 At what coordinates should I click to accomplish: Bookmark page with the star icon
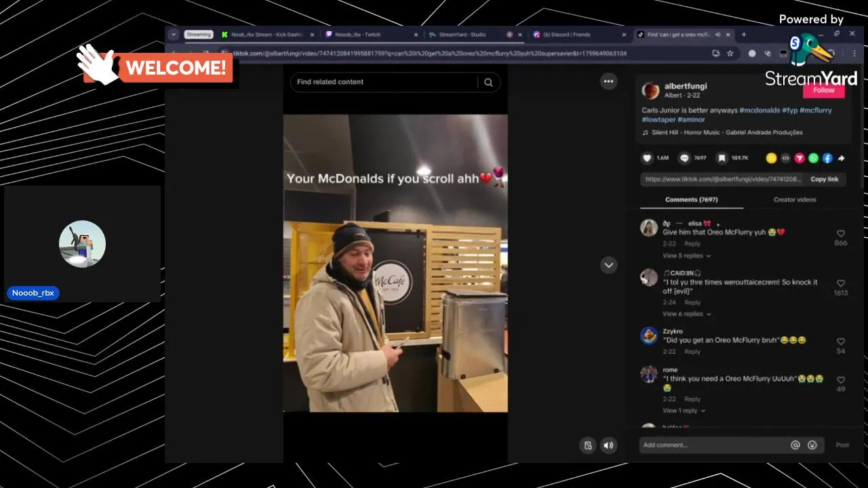(730, 53)
